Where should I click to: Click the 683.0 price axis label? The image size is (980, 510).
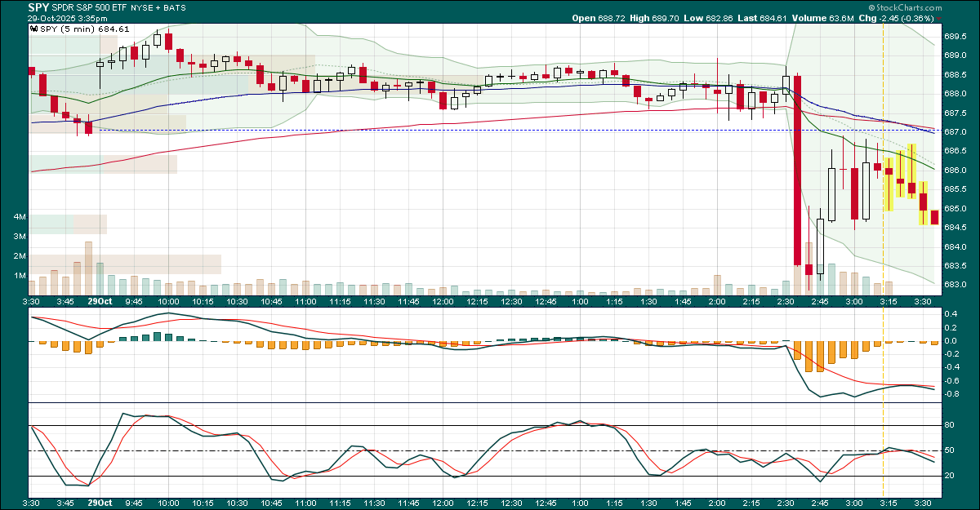pyautogui.click(x=955, y=285)
